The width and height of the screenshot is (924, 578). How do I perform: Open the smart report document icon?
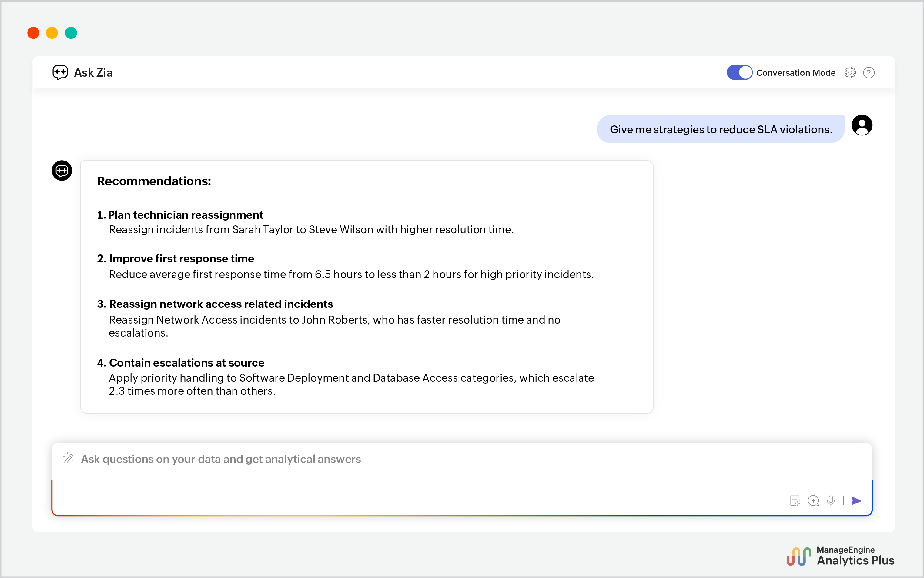point(795,500)
